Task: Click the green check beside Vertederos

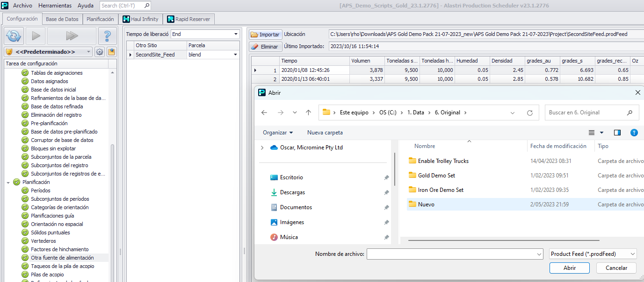Action: [25, 241]
